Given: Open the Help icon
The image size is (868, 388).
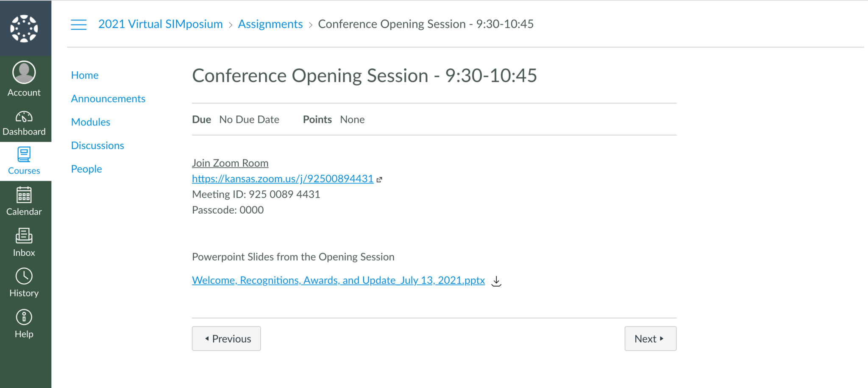Looking at the screenshot, I should pos(24,317).
